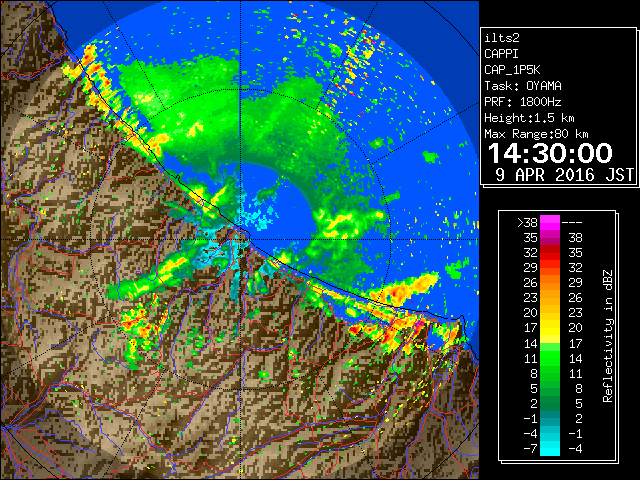Image resolution: width=640 pixels, height=480 pixels.
Task: Click the 'PRF: 1800Hz' line
Action: (x=523, y=102)
